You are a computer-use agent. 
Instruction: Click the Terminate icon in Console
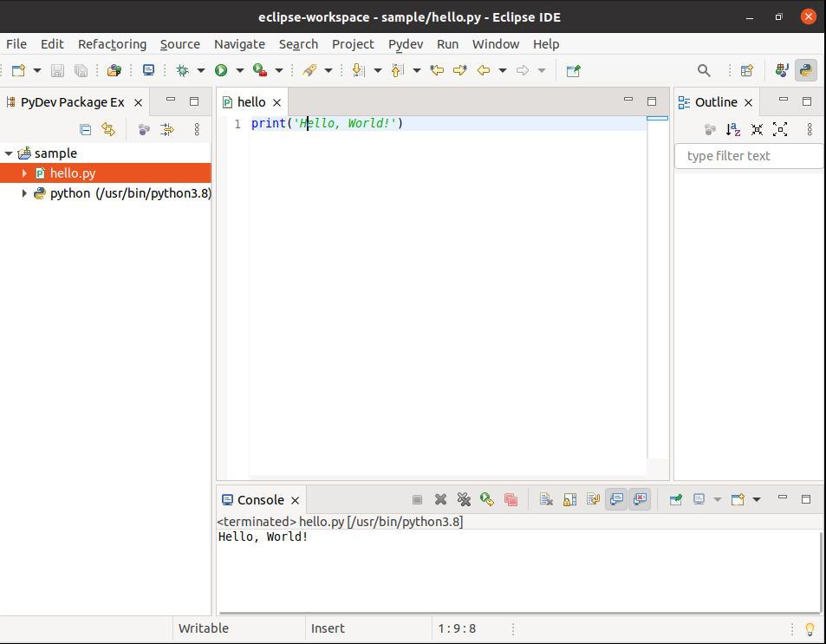click(417, 499)
